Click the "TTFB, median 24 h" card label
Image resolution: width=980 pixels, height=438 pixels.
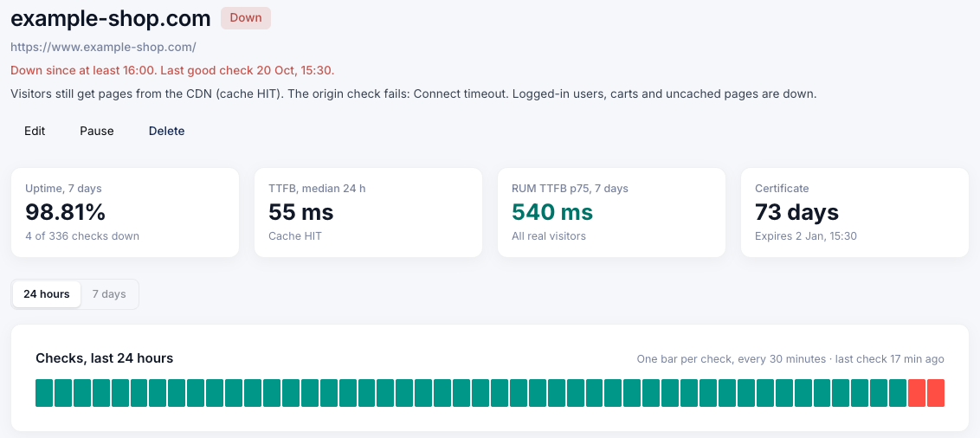click(x=317, y=188)
